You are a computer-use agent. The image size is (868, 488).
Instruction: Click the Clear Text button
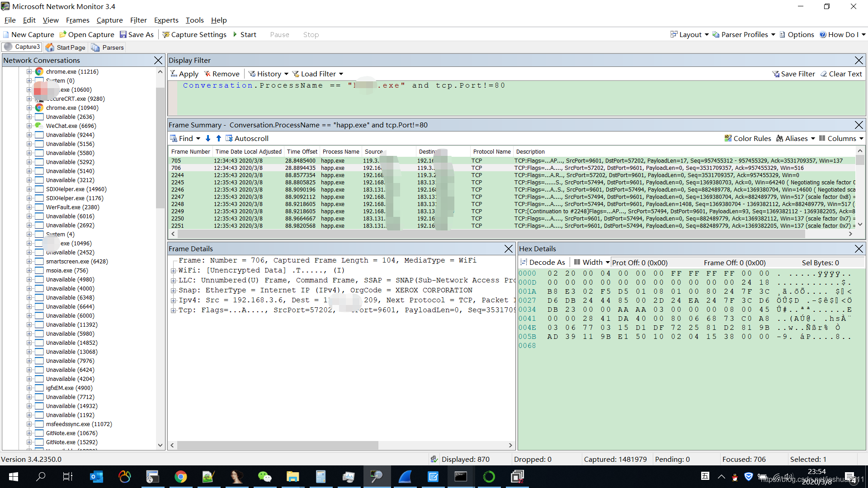[841, 74]
